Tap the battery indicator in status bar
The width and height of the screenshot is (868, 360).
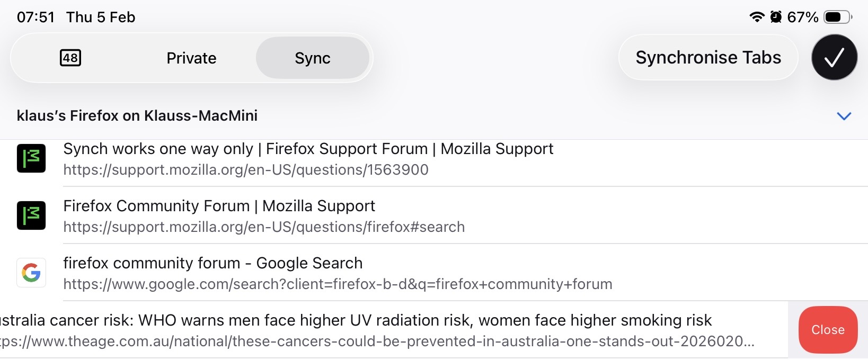click(837, 17)
